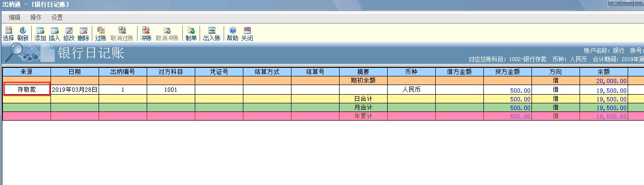Close the ledger with 关闭 icon
The image size is (644, 185).
pyautogui.click(x=247, y=34)
